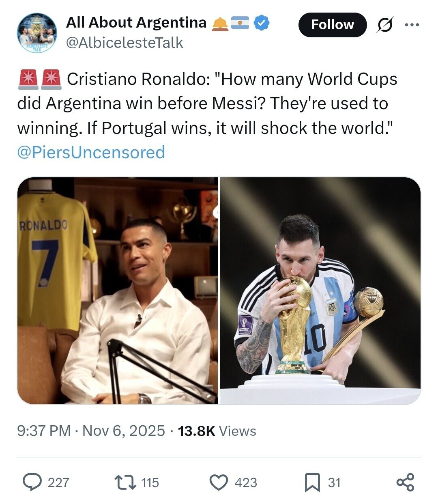Viewport: 438px width, 504px height.
Task: Click the reply speech bubble icon
Action: click(x=32, y=482)
